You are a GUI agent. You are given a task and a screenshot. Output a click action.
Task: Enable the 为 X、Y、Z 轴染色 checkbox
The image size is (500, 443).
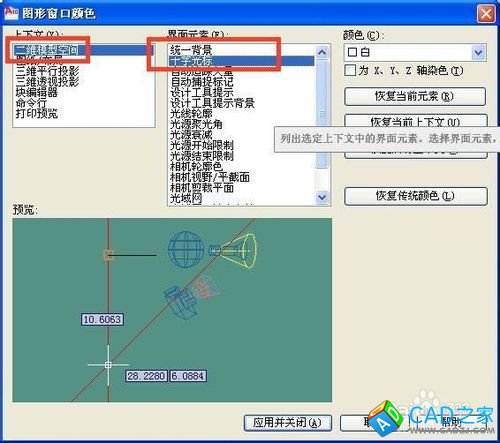tap(350, 70)
